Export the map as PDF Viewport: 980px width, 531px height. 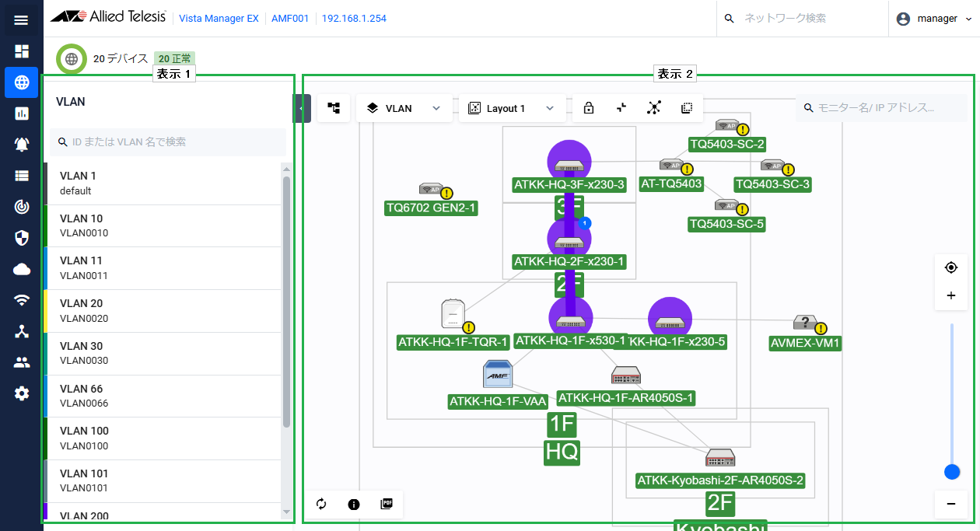(x=387, y=504)
